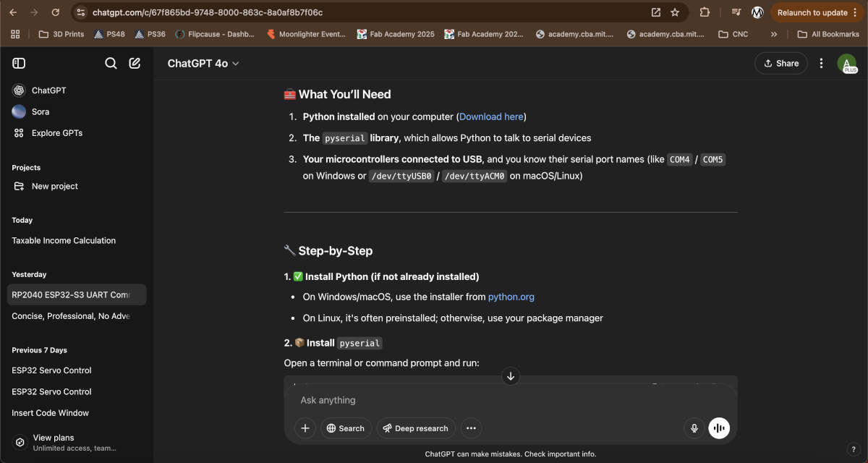Close the ChatGPT sidebar
868x463 pixels.
19,63
